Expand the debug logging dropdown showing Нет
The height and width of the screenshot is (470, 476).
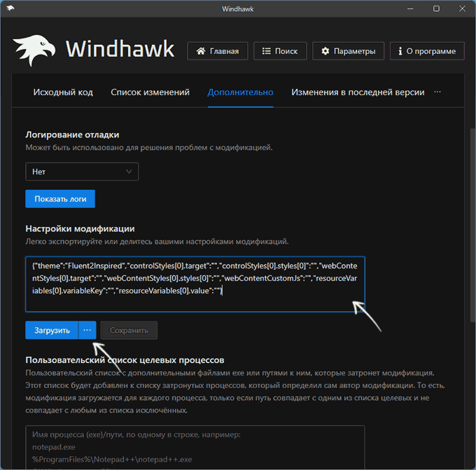point(82,172)
